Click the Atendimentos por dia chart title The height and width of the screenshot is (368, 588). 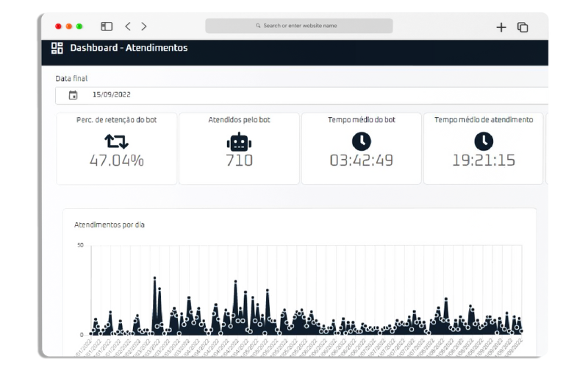click(x=109, y=224)
